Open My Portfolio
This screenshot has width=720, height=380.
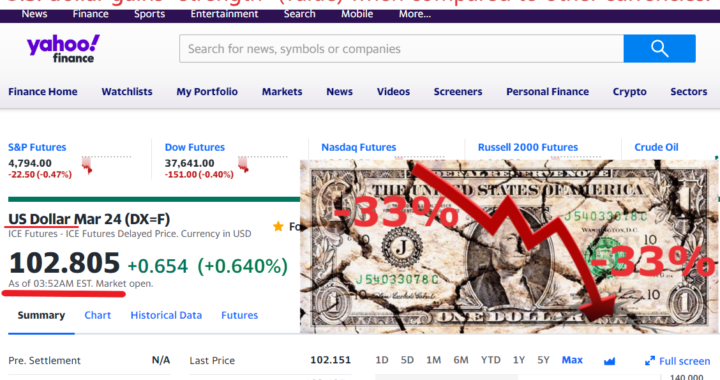[x=207, y=92]
